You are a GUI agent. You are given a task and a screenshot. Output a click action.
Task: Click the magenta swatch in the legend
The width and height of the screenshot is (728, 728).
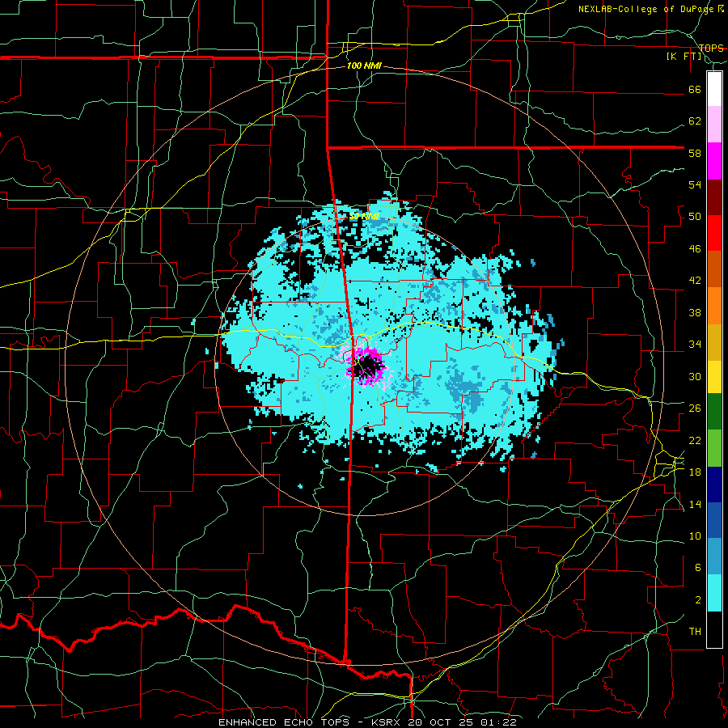[714, 161]
